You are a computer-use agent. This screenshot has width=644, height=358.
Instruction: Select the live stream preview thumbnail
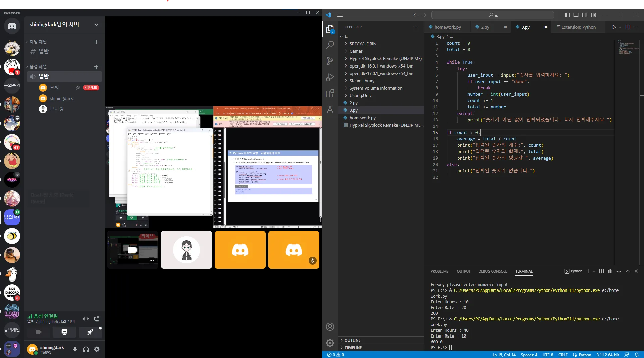(133, 250)
